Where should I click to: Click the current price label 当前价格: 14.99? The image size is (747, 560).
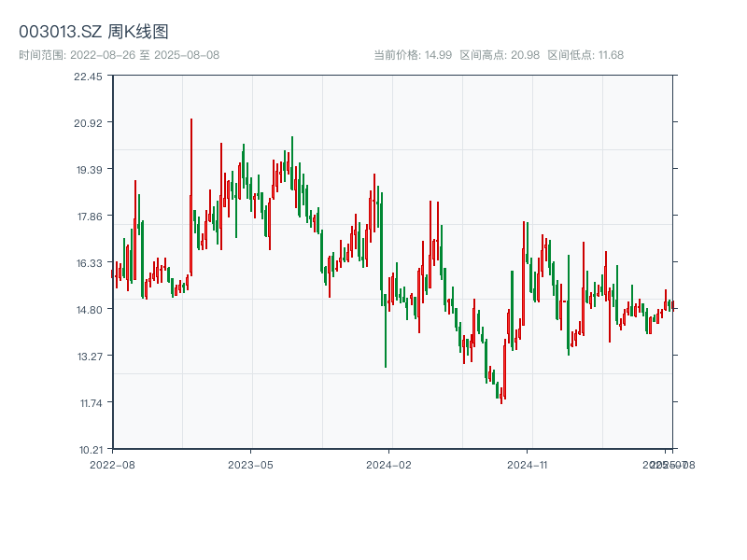pos(413,55)
